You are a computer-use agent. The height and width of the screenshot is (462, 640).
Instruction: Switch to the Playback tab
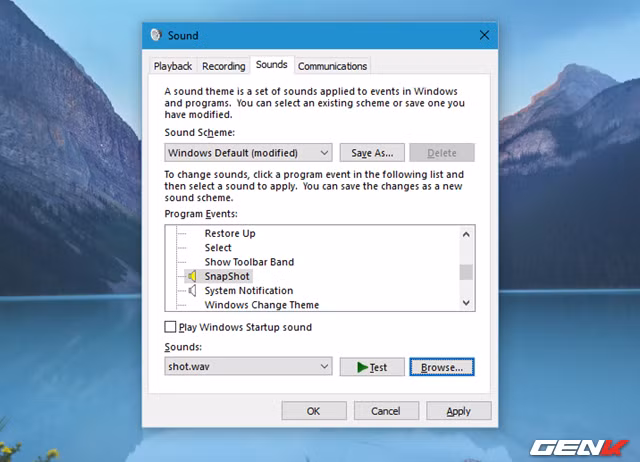(x=173, y=66)
